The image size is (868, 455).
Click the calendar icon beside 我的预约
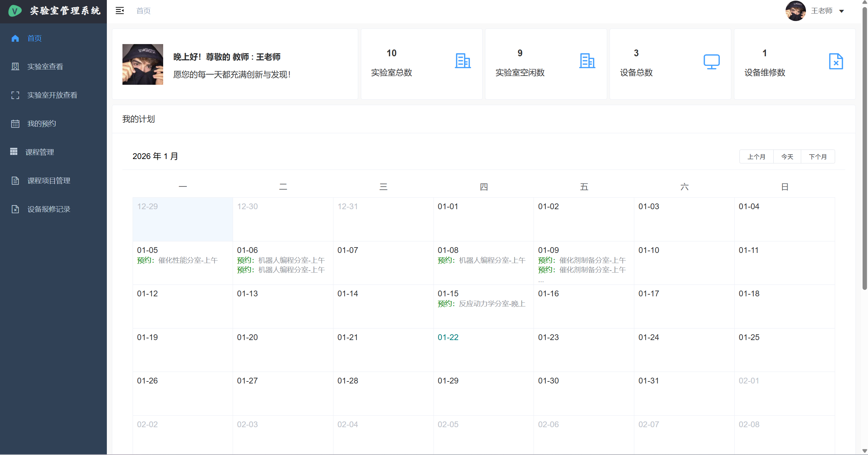[15, 123]
